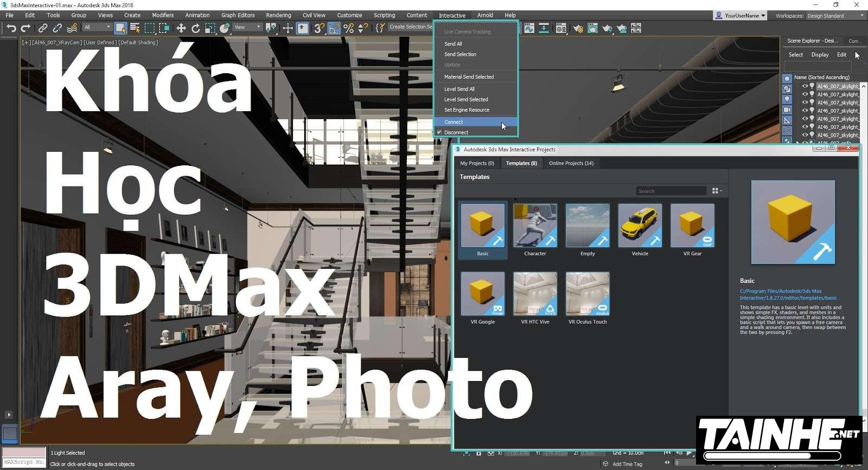The height and width of the screenshot is (470, 868).
Task: Choose the Select and Place tool
Action: [225, 28]
